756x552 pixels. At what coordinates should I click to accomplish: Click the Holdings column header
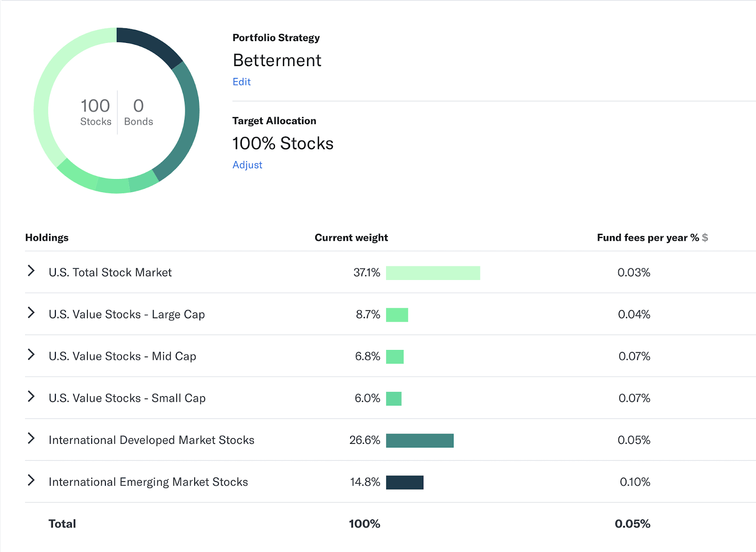[x=47, y=238]
